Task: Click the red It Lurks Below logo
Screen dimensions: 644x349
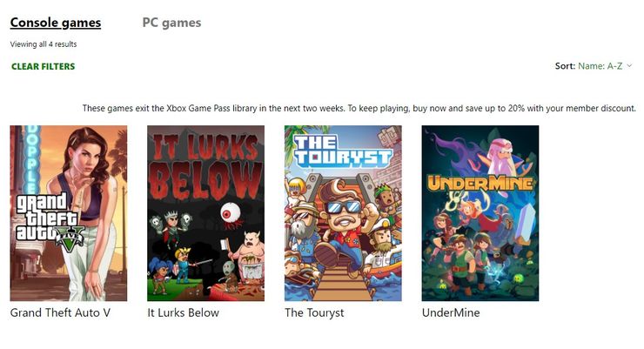Action: point(206,165)
